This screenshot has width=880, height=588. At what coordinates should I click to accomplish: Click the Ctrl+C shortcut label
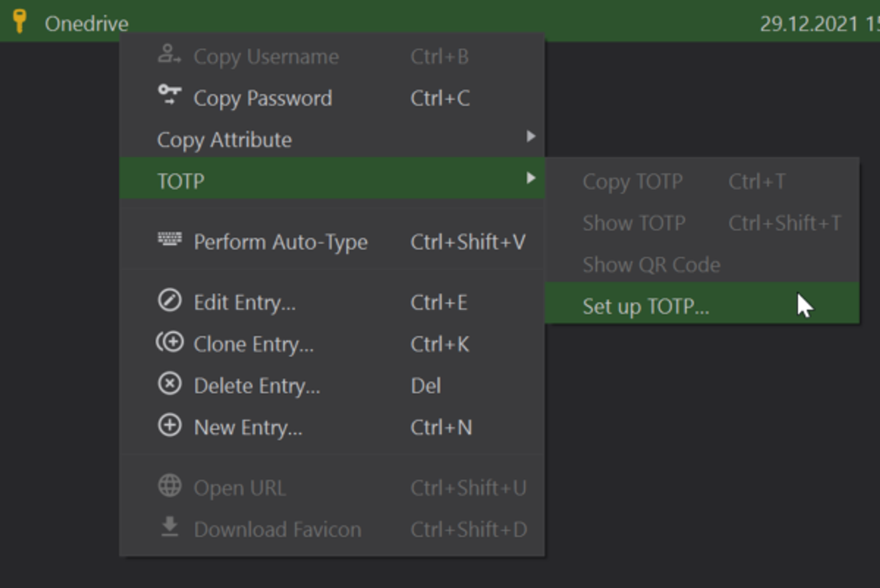click(x=440, y=98)
